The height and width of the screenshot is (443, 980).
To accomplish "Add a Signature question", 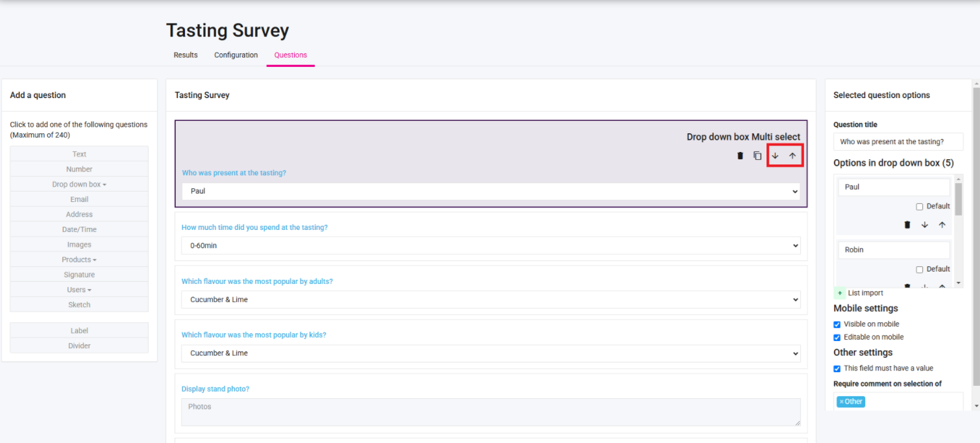I will click(x=79, y=275).
